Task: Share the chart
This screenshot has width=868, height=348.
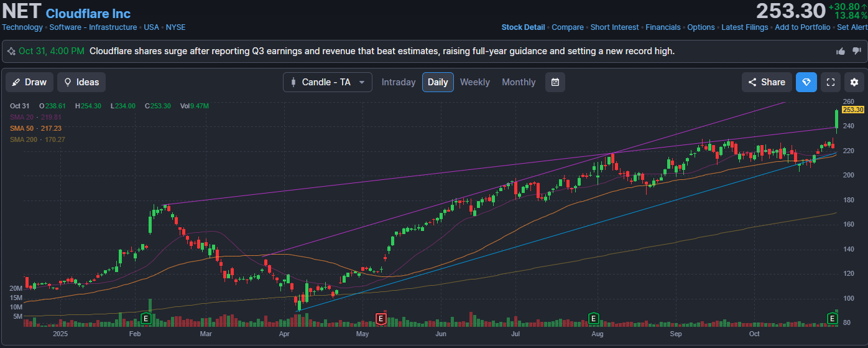Action: 766,82
